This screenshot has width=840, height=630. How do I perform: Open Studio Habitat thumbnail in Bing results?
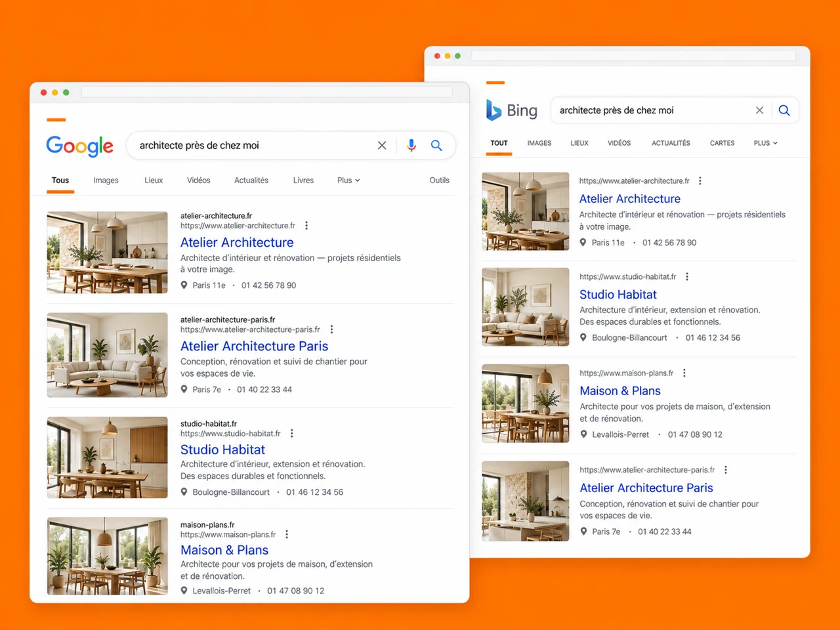[x=526, y=307]
